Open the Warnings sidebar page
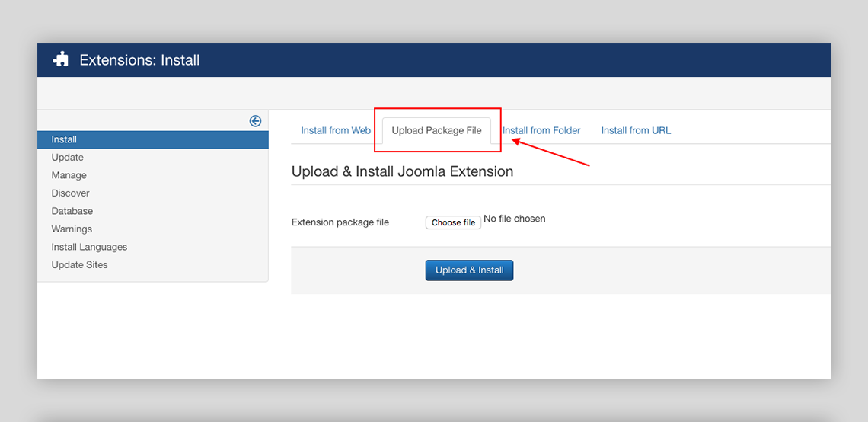Image resolution: width=868 pixels, height=422 pixels. (x=72, y=229)
